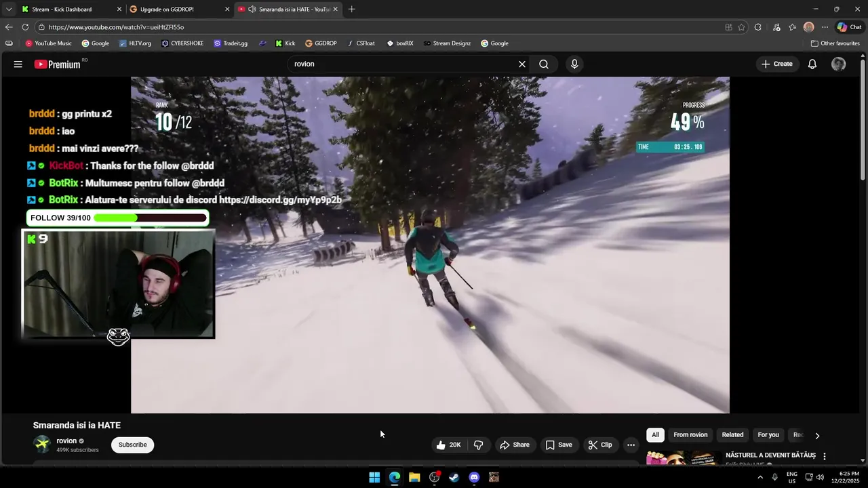Screen dimensions: 868x488
Task: Open Steam from the taskbar
Action: point(454,477)
